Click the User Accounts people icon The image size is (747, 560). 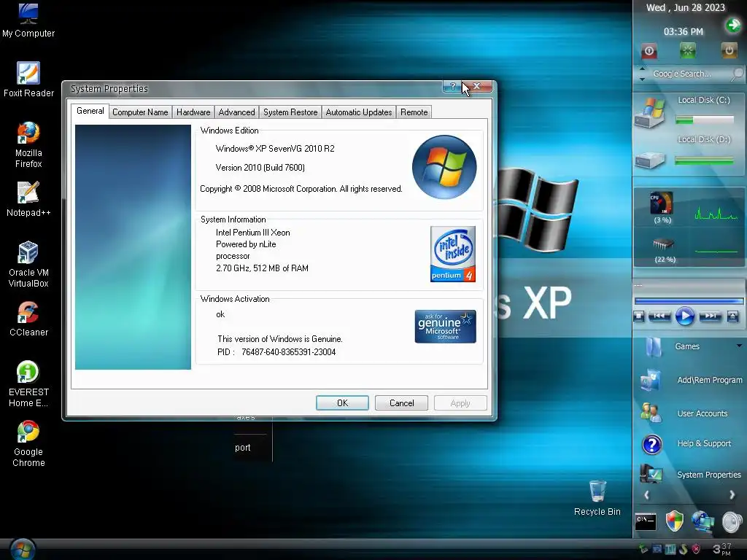(651, 413)
